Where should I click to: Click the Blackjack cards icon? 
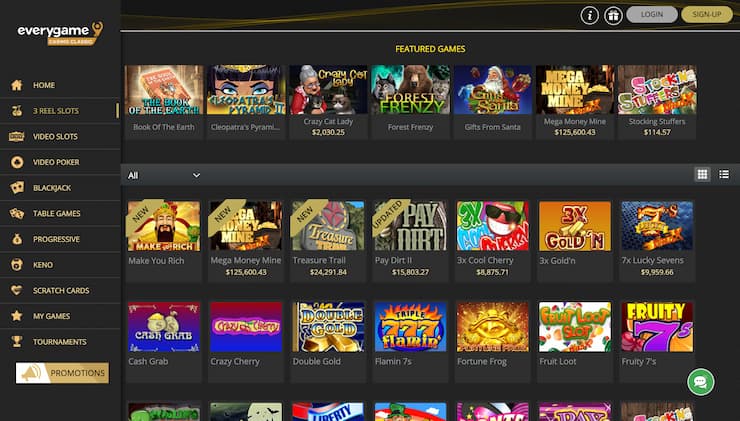(17, 187)
